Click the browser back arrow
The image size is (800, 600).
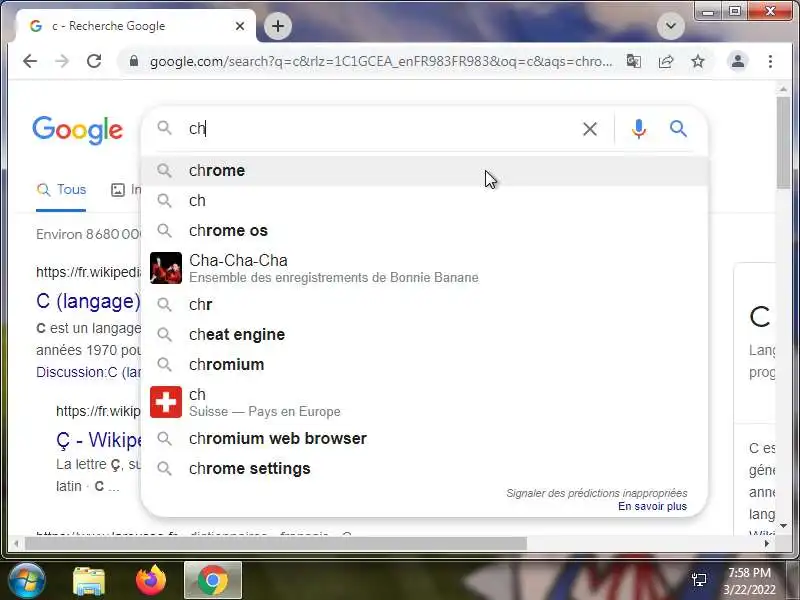click(30, 61)
